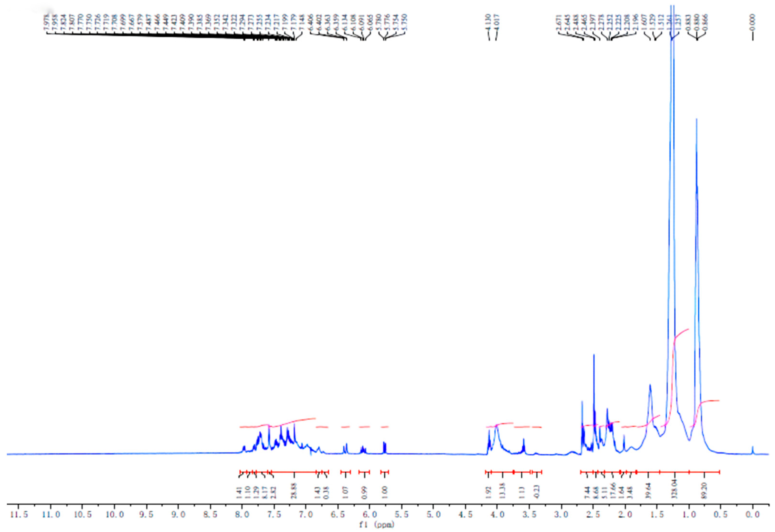Screen dimensions: 775x532
Task: Click the sharp peak near 2.47 ppm
Action: point(594,383)
